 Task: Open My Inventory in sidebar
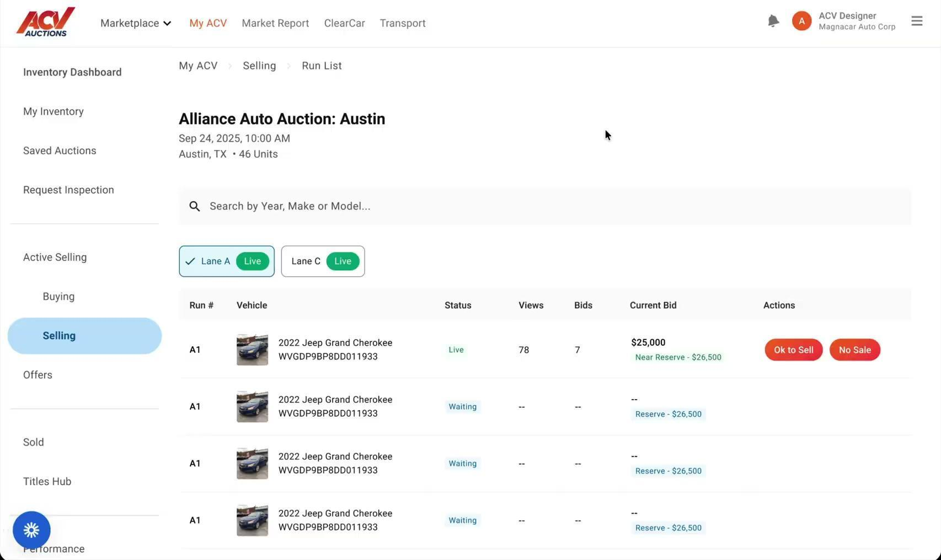pyautogui.click(x=54, y=111)
